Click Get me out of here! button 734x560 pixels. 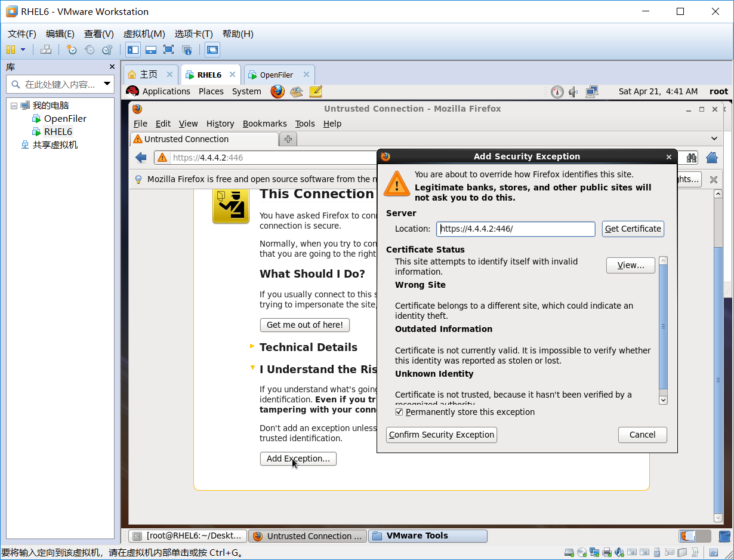tap(305, 325)
